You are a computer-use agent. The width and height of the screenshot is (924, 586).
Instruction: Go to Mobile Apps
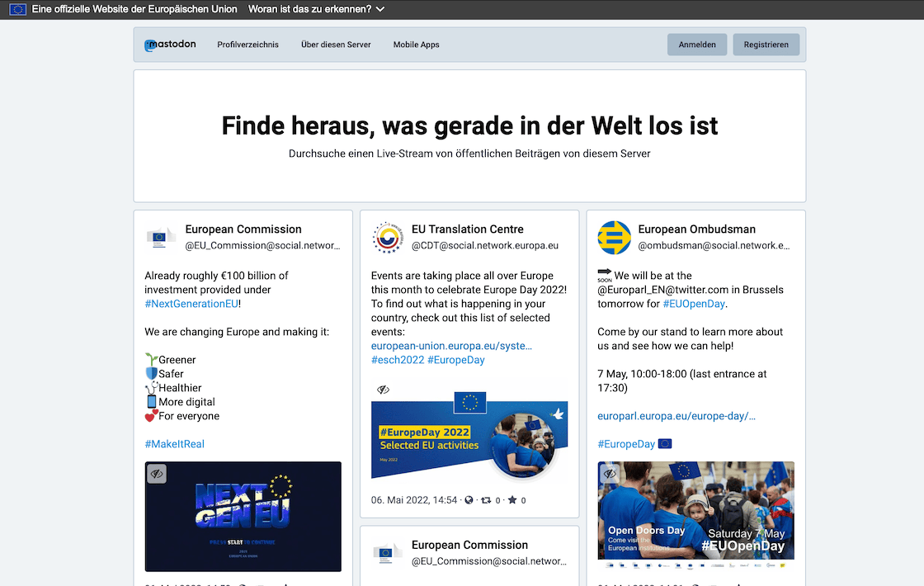coord(416,45)
